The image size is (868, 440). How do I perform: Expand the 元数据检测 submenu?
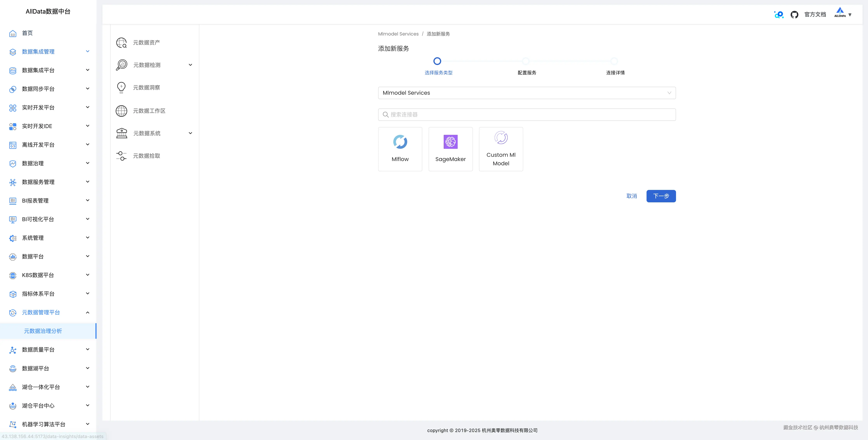pos(190,65)
